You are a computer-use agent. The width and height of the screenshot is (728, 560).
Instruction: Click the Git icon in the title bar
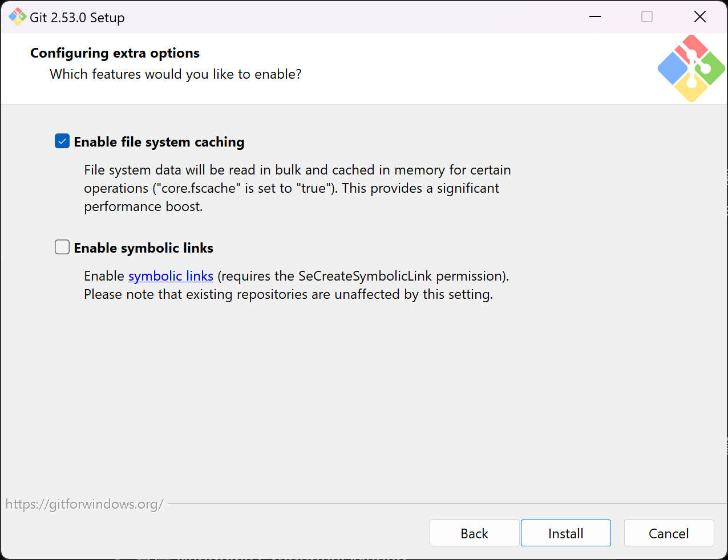[x=17, y=17]
